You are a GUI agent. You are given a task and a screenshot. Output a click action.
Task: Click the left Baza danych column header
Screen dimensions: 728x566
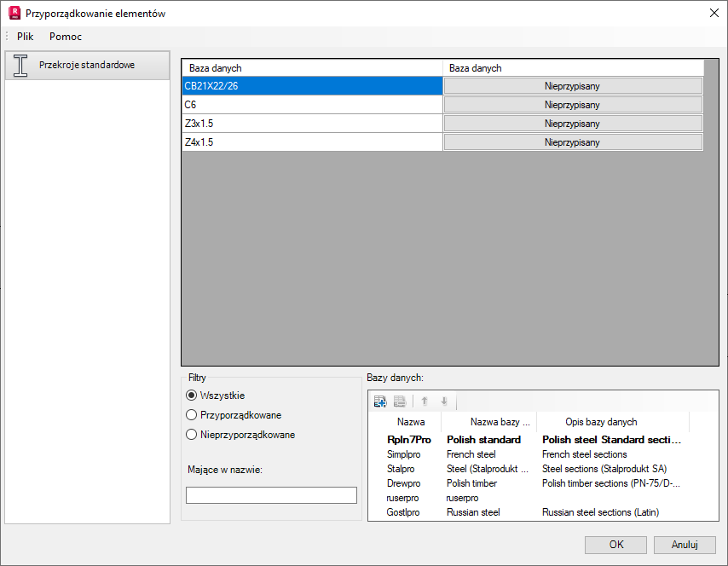point(312,68)
